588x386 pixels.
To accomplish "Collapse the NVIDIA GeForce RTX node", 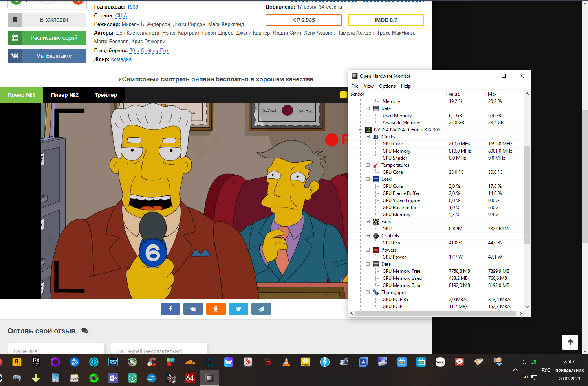I will click(x=360, y=130).
